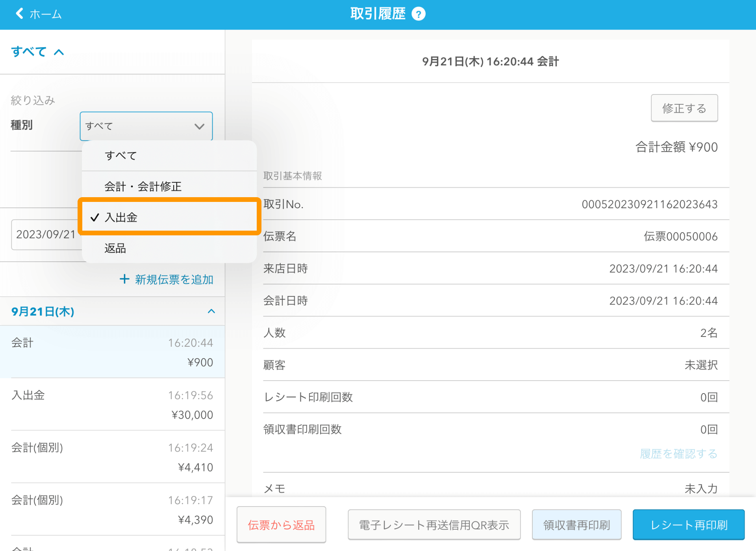Open 履歴を確認する link

tap(678, 454)
